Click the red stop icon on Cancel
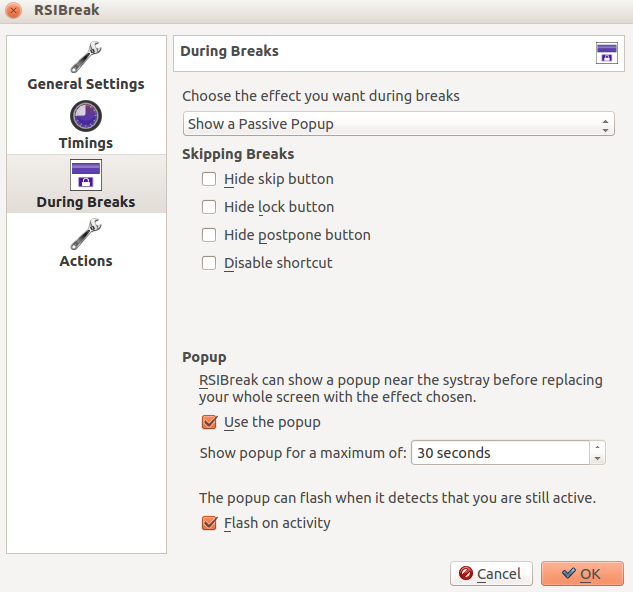Screen dimensions: 633x592 pos(466,573)
